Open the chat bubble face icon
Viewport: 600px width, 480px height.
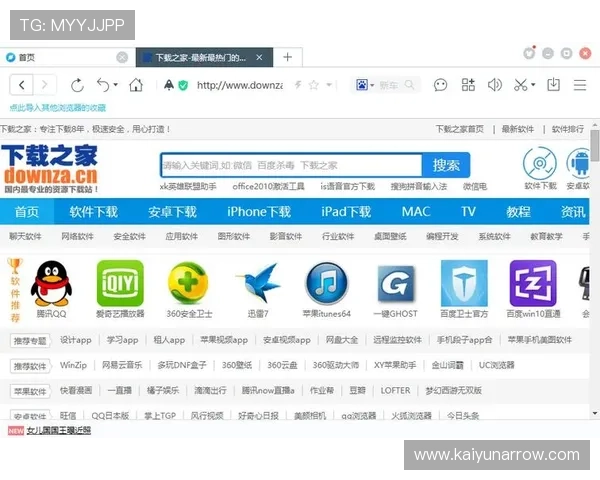[x=440, y=85]
